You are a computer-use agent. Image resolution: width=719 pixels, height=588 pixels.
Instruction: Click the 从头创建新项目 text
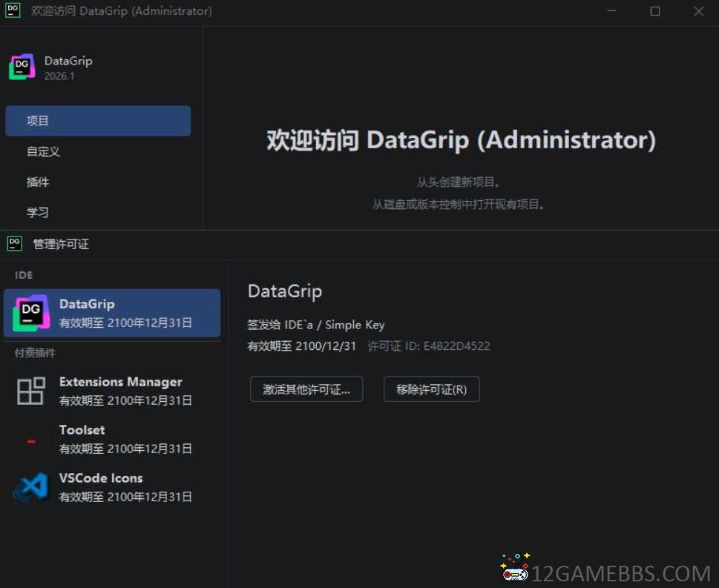458,182
